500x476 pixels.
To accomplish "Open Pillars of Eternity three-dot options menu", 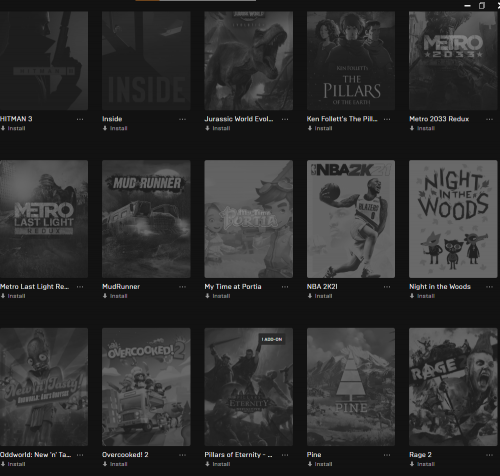I will click(285, 455).
